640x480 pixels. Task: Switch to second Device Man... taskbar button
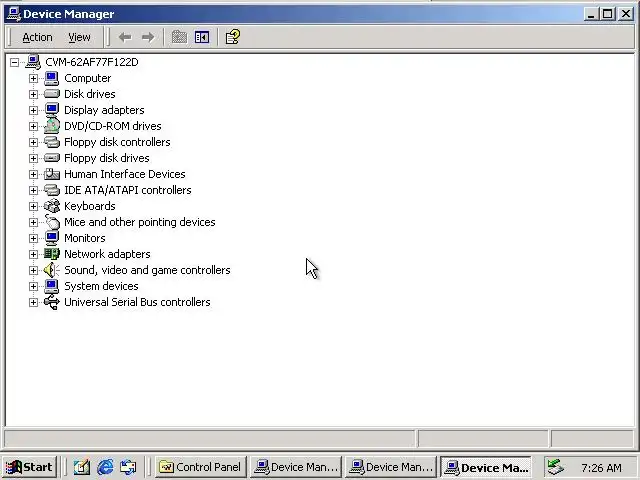(x=391, y=467)
